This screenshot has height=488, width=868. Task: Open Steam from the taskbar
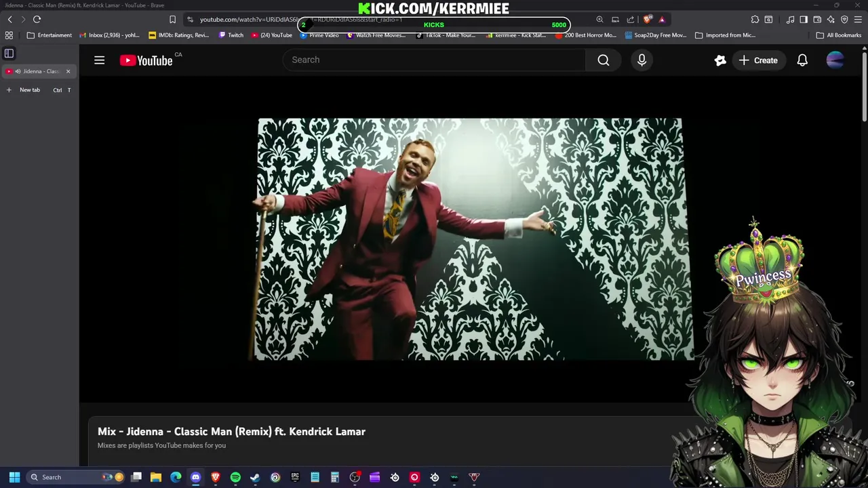[255, 477]
